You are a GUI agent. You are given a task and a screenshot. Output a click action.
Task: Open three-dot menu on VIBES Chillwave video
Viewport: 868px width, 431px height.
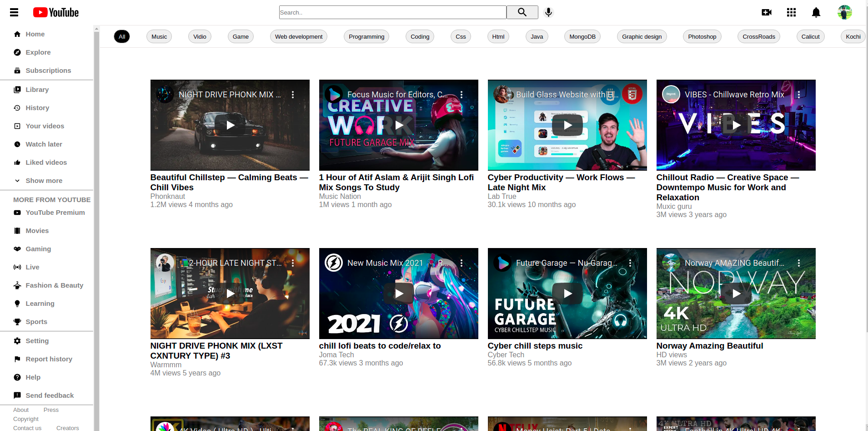click(x=799, y=95)
